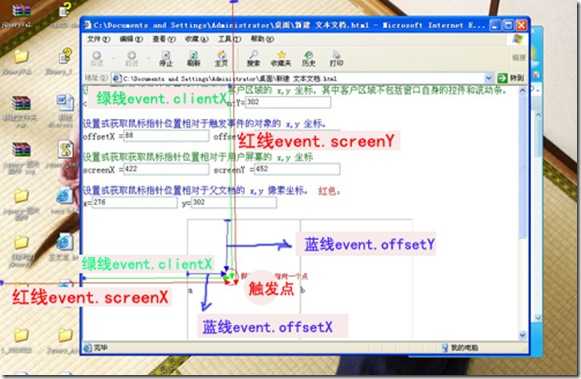The height and width of the screenshot is (379, 581).
Task: Click the Links (链接) toolbar label
Action: pyautogui.click(x=519, y=57)
